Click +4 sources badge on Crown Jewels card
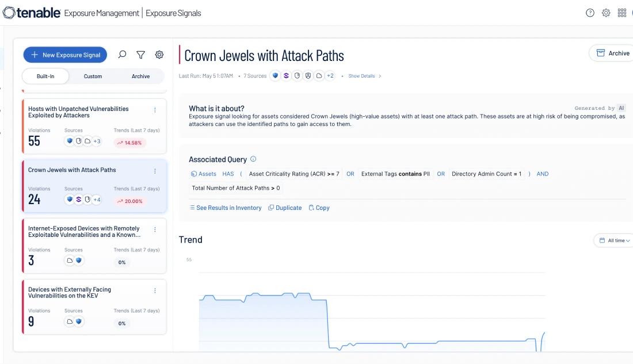Image resolution: width=633 pixels, height=364 pixels. 97,200
